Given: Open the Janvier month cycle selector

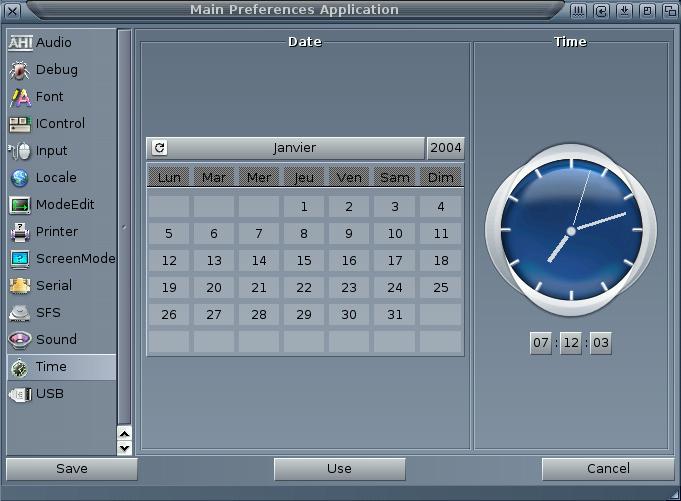Looking at the screenshot, I should click(x=285, y=148).
